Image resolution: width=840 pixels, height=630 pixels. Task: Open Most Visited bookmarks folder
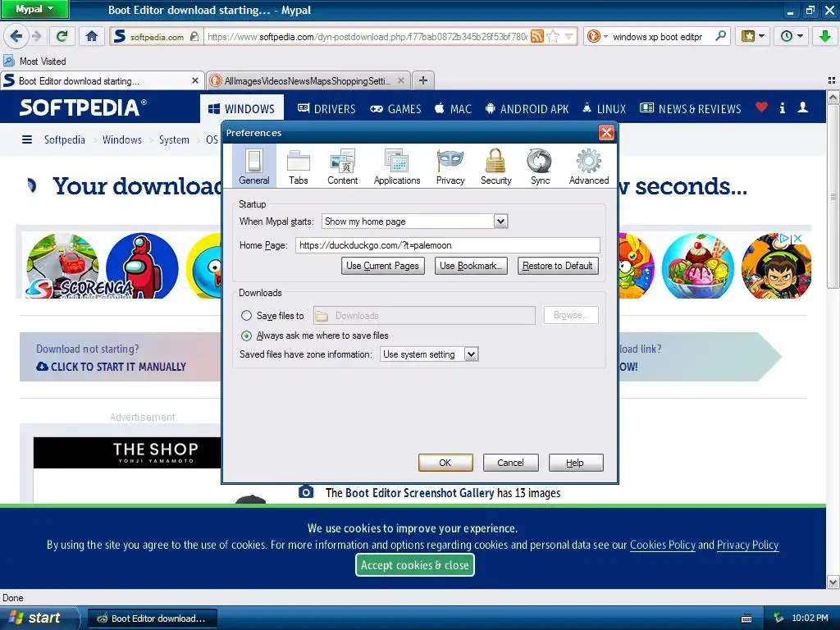(x=34, y=61)
